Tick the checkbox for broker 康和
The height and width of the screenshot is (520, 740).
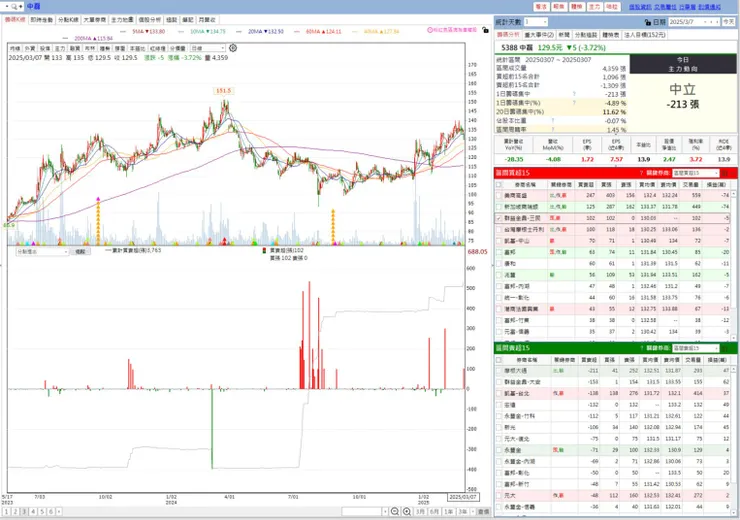click(x=499, y=263)
